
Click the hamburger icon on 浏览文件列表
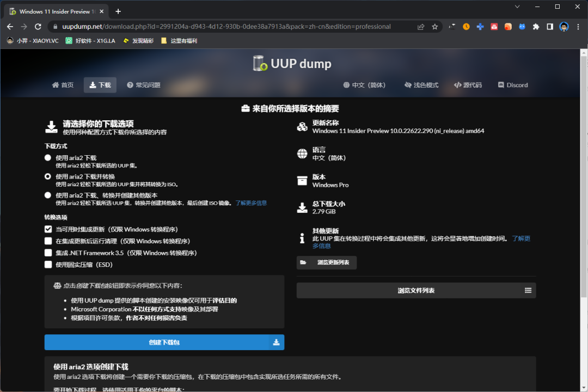527,290
